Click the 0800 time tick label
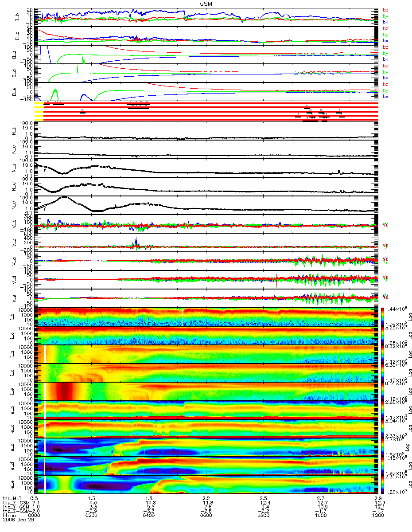This screenshot has height=532, width=412. pos(263,516)
